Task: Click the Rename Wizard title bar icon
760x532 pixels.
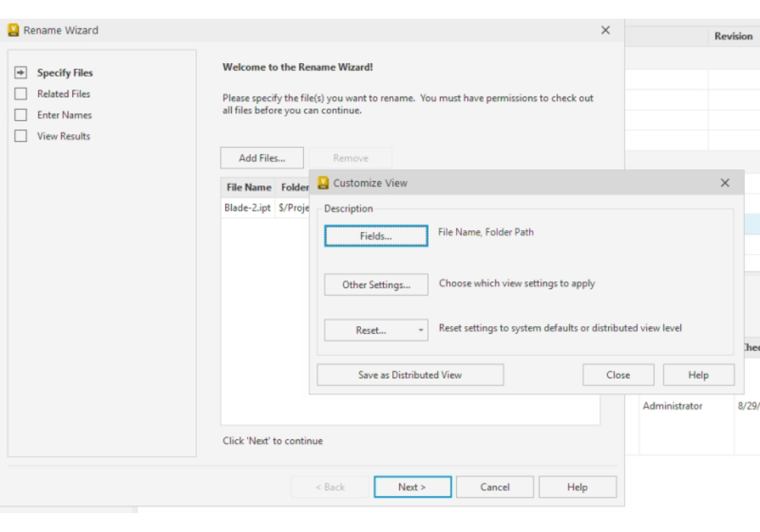Action: tap(14, 30)
